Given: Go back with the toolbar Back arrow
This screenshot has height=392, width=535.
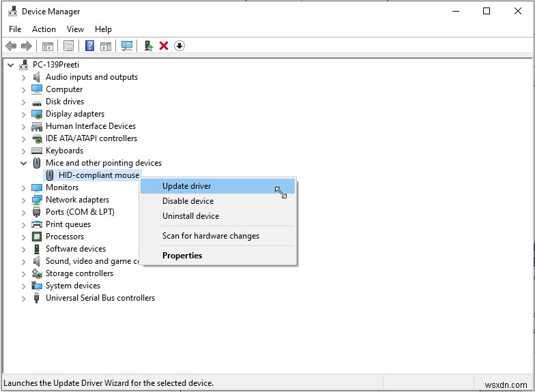Looking at the screenshot, I should pos(11,46).
